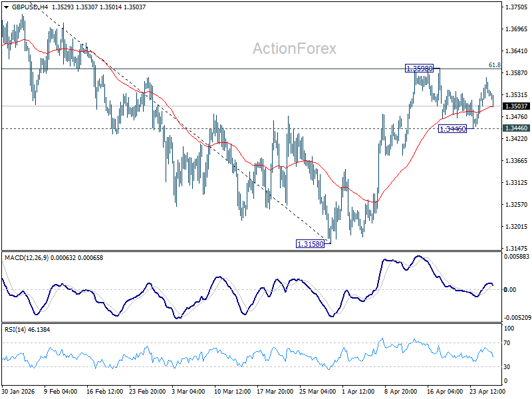The height and width of the screenshot is (399, 532).
Task: Click the 10 Mar 12:00 time axis marker
Action: (x=232, y=391)
